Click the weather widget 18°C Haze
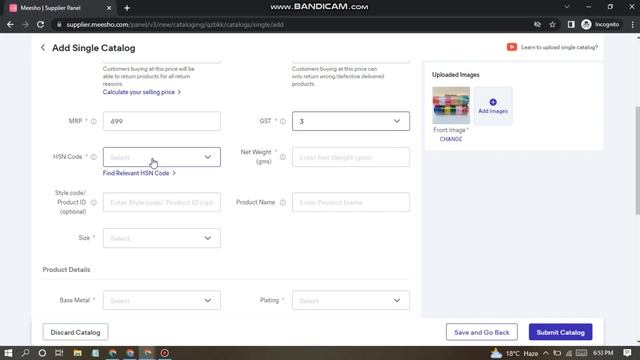The image size is (640, 360). point(514,353)
